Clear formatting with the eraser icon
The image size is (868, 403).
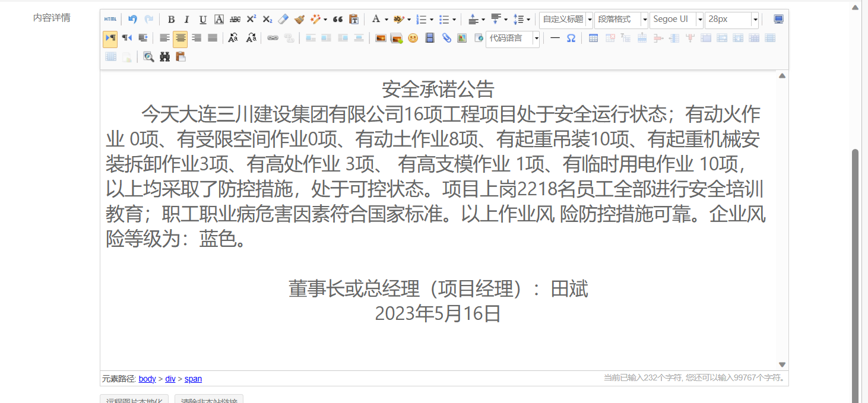(283, 20)
